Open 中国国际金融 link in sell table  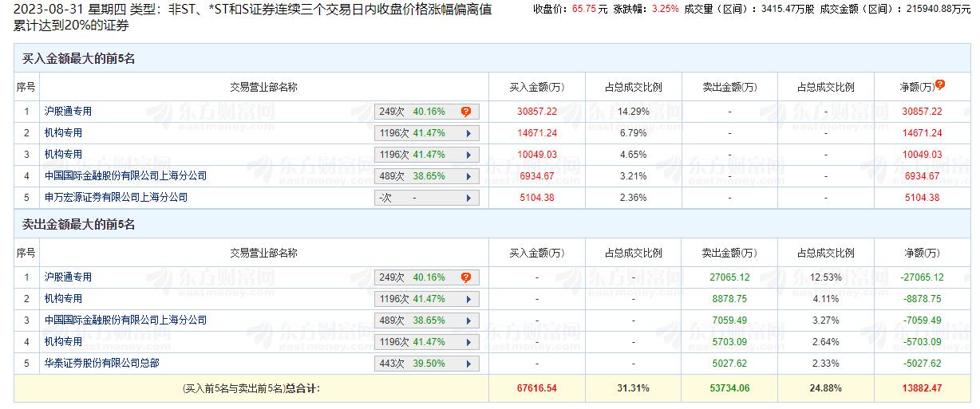125,320
